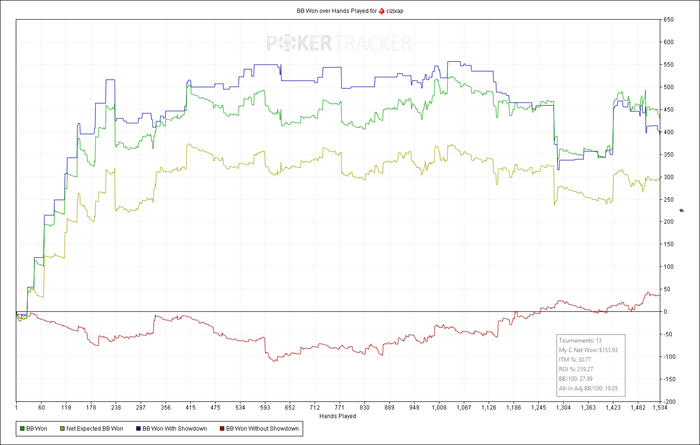Click y-axis value '300'
This screenshot has height=445, width=700.
(669, 177)
